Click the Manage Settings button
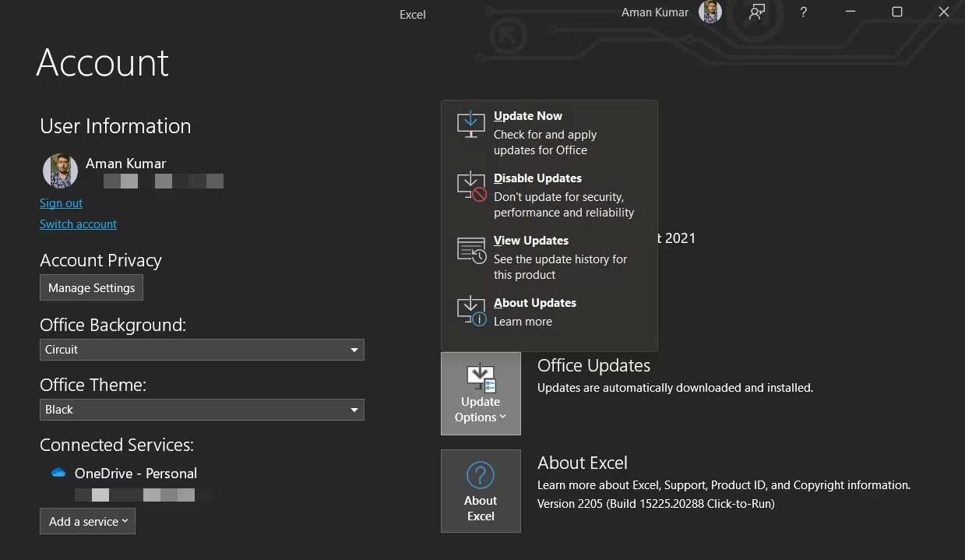 pos(91,287)
